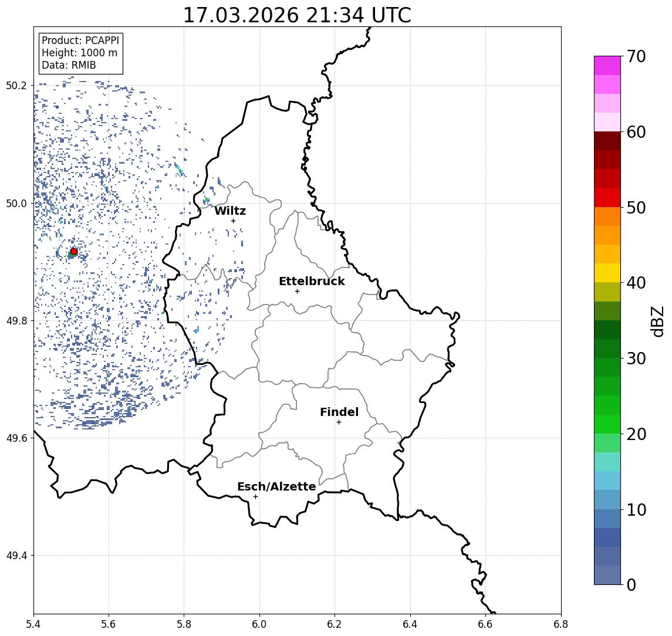Click the yellow colorbar segment above the 40 dBZ mark

607,273
